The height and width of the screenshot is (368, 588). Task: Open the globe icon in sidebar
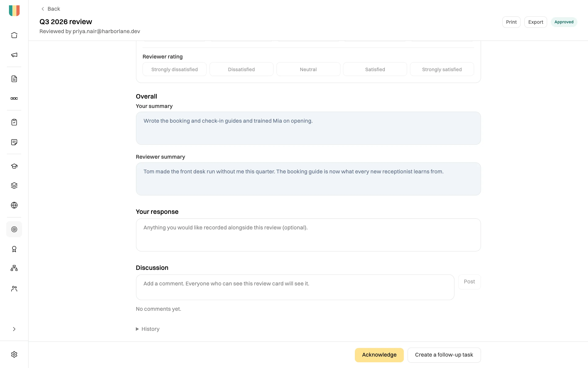click(14, 205)
